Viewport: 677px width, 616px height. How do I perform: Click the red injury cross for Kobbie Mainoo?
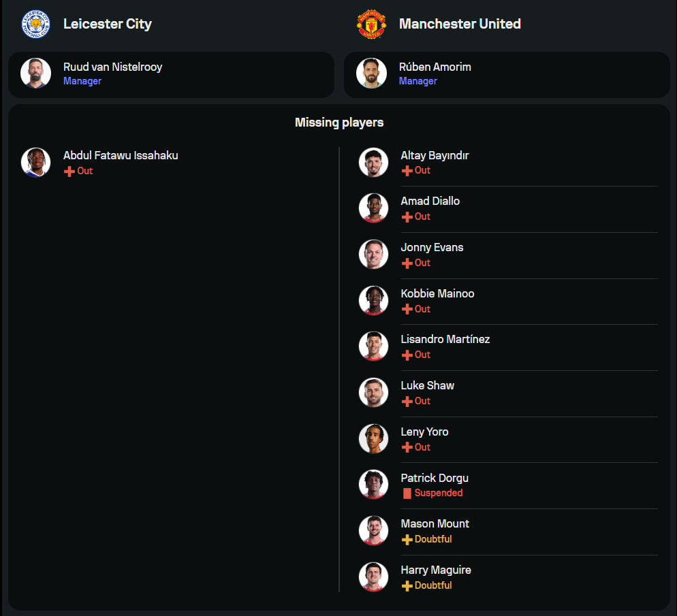point(407,310)
